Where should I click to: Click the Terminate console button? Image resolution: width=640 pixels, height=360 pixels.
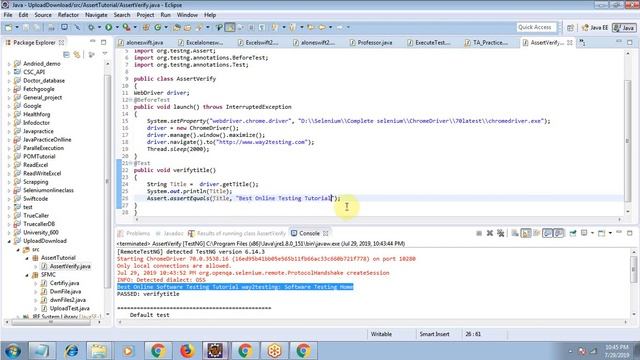click(x=479, y=233)
